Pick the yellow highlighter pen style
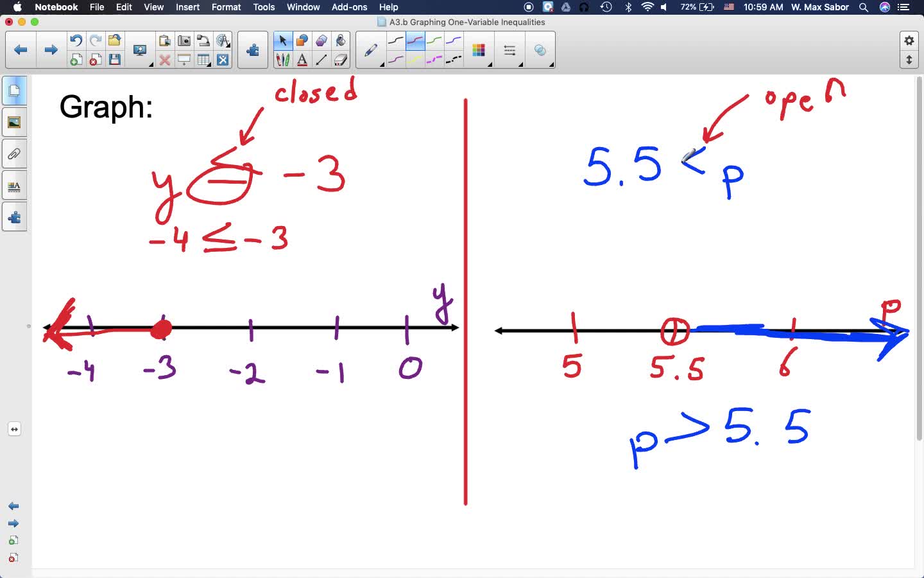 pyautogui.click(x=415, y=60)
